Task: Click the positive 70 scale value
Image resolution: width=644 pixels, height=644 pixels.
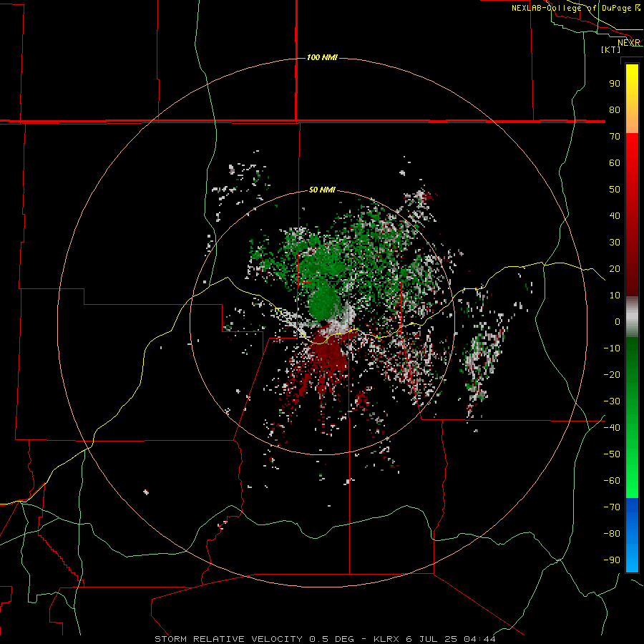Action: (615, 137)
